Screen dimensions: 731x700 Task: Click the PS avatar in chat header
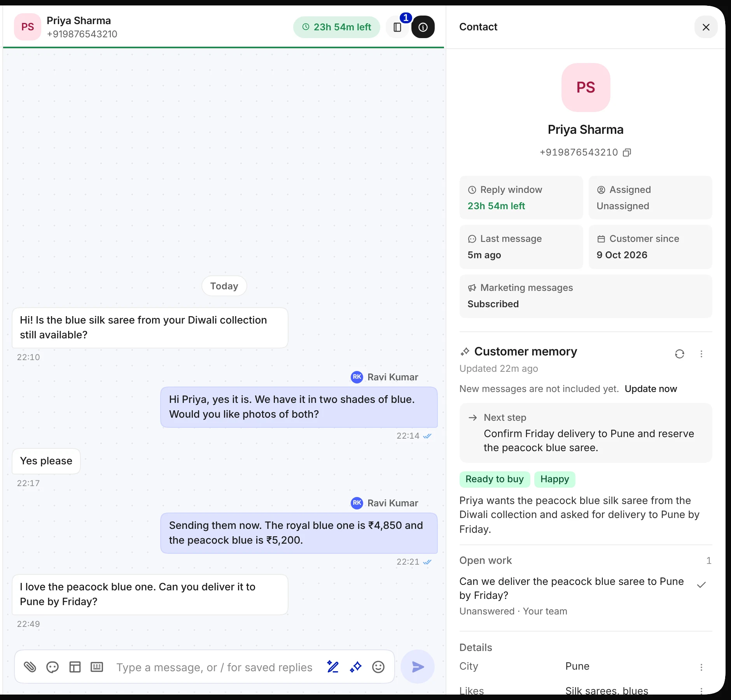28,27
